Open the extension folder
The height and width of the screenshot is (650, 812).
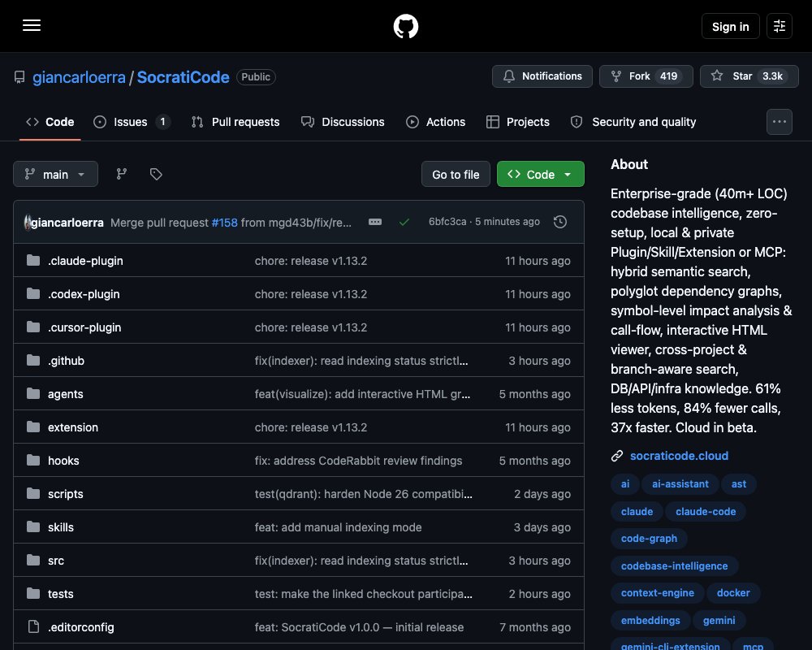click(73, 427)
